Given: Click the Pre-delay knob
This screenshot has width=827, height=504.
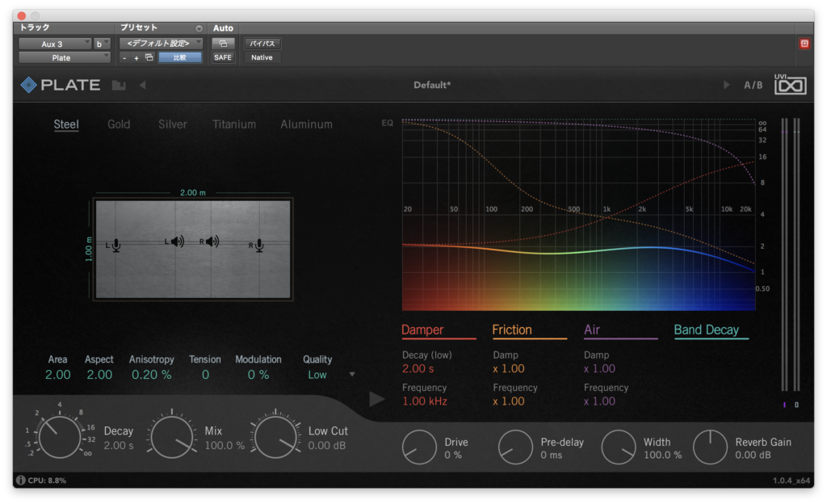Looking at the screenshot, I should click(x=515, y=447).
